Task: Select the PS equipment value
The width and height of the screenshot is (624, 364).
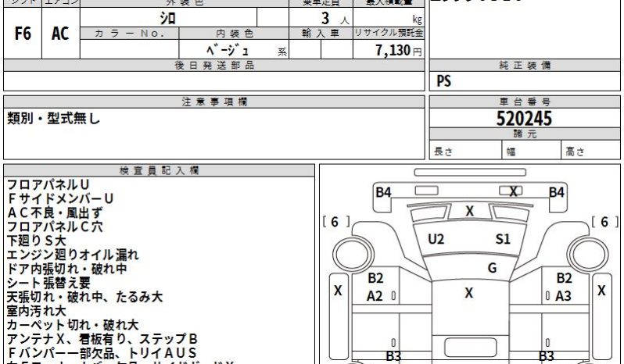Action: (443, 81)
